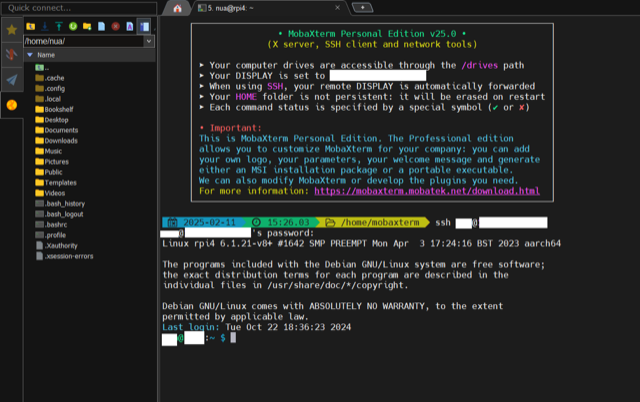The height and width of the screenshot is (402, 640).
Task: Refresh the SFTP folder listing
Action: pyautogui.click(x=73, y=27)
